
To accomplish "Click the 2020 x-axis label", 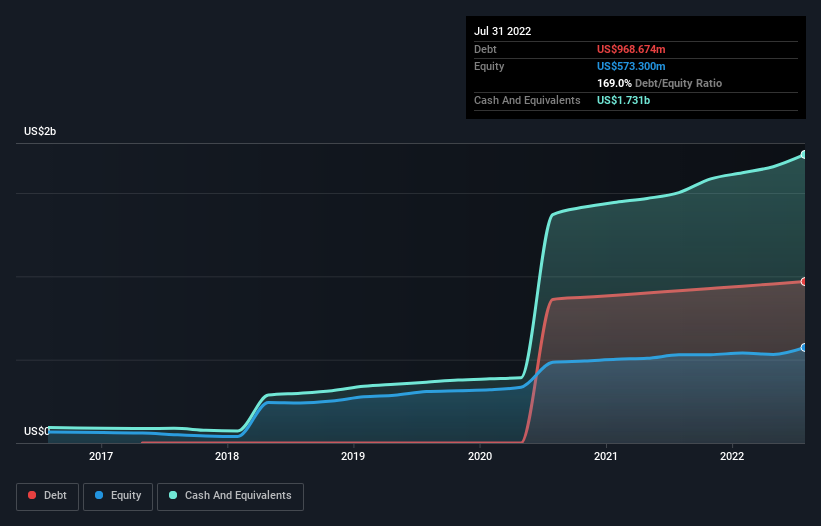I will tap(480, 456).
